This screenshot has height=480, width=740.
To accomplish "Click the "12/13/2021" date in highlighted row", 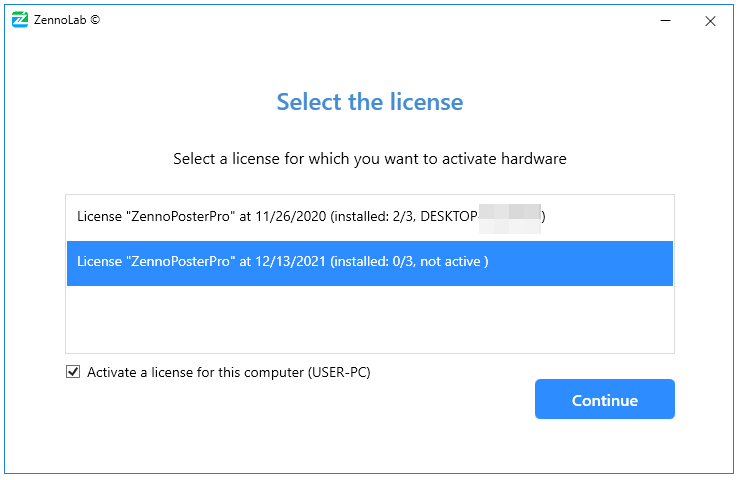I will pos(289,262).
